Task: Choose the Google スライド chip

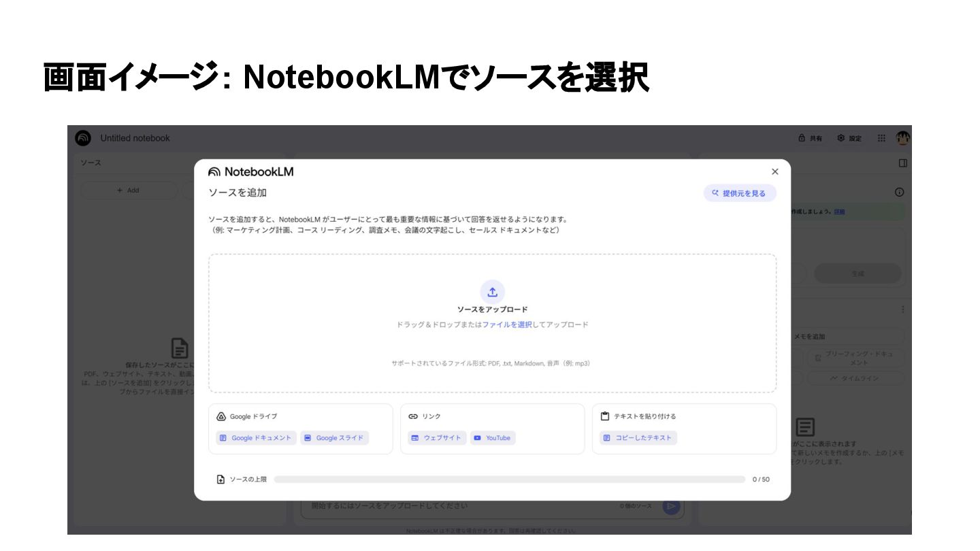Action: click(x=334, y=438)
